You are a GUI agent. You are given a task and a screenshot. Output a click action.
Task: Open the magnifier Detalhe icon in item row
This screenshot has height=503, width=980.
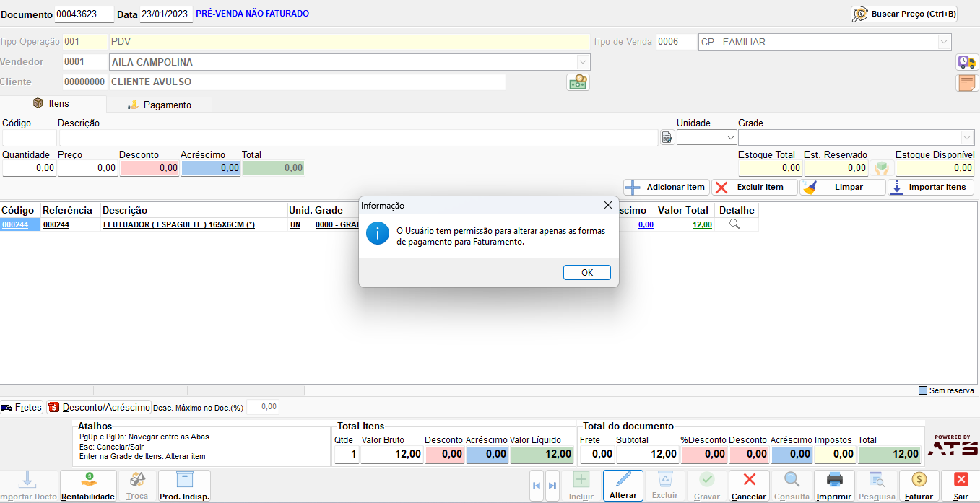[x=735, y=224]
